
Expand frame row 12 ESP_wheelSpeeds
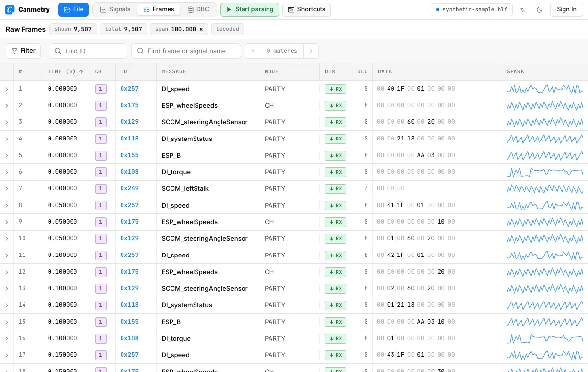[x=7, y=272]
